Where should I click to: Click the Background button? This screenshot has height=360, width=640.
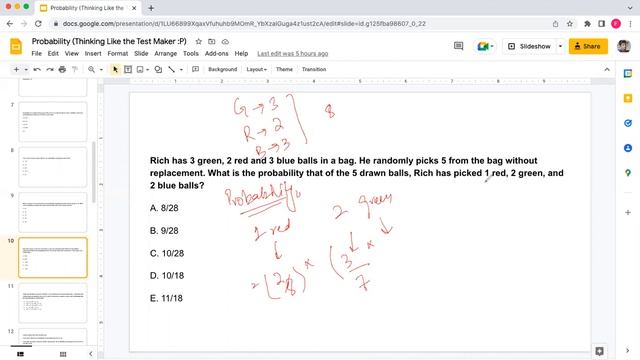tap(222, 69)
